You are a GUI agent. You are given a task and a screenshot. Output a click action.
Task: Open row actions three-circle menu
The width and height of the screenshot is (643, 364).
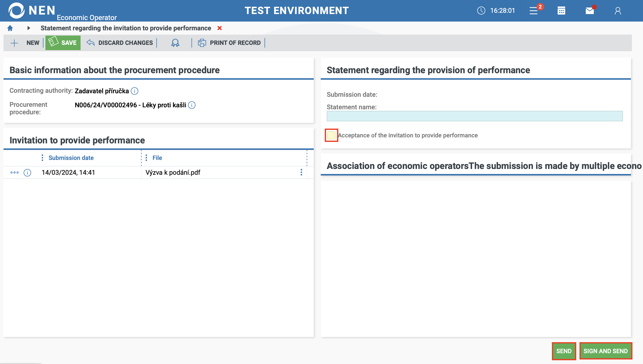coord(15,172)
